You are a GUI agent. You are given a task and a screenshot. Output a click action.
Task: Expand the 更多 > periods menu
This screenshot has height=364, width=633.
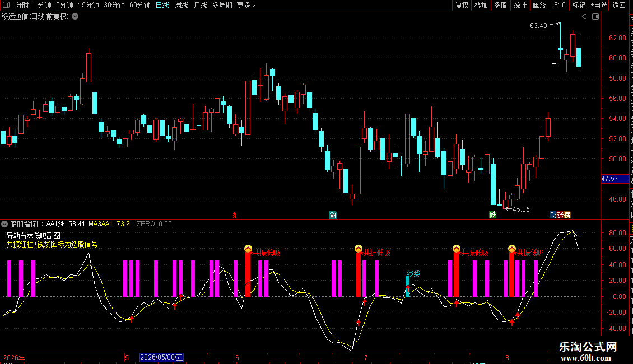(246, 5)
